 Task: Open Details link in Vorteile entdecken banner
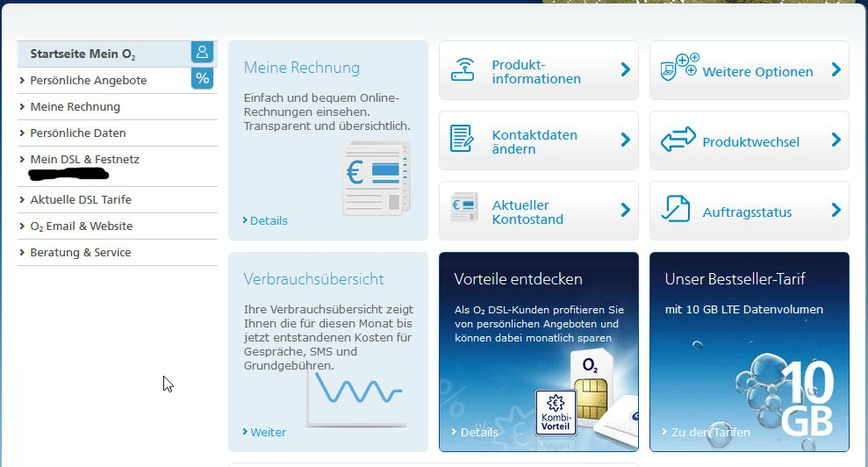click(475, 432)
